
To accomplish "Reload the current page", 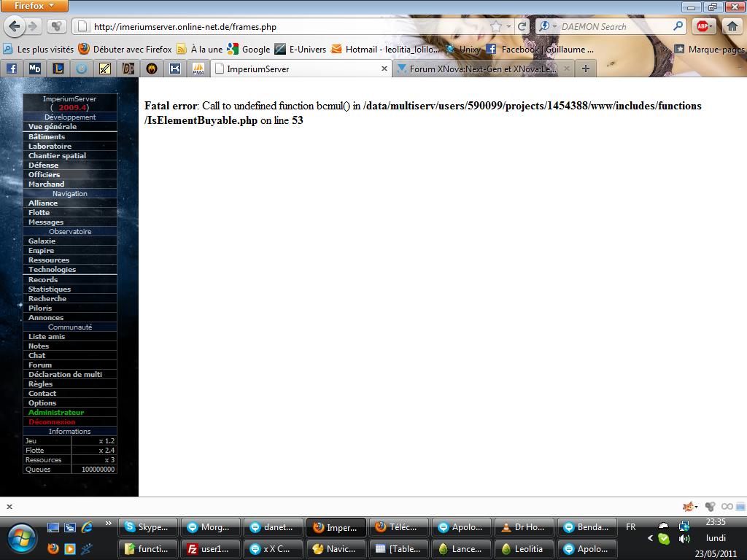I will click(x=522, y=27).
